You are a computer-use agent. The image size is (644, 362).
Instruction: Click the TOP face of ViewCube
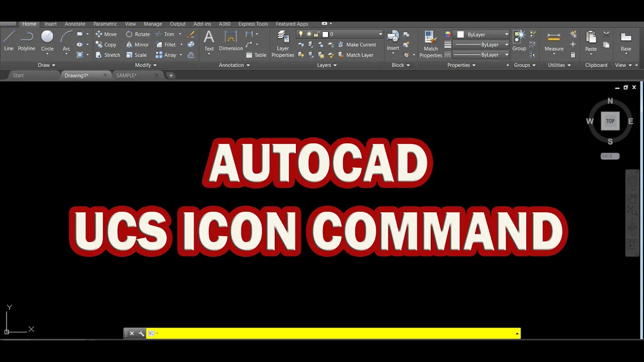[x=610, y=121]
